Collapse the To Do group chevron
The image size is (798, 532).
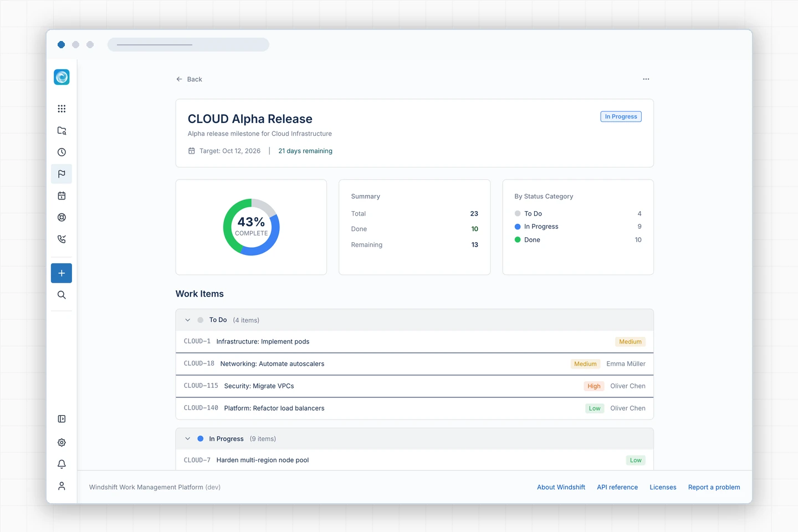[187, 320]
